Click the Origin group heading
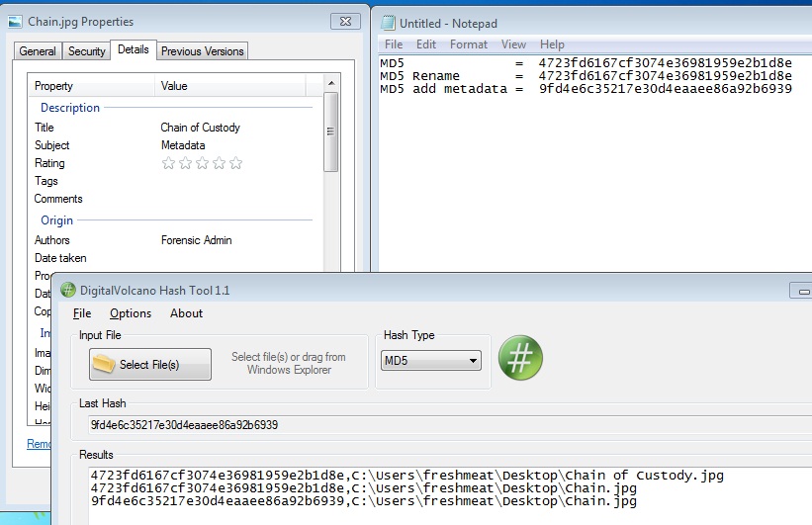 coord(57,220)
